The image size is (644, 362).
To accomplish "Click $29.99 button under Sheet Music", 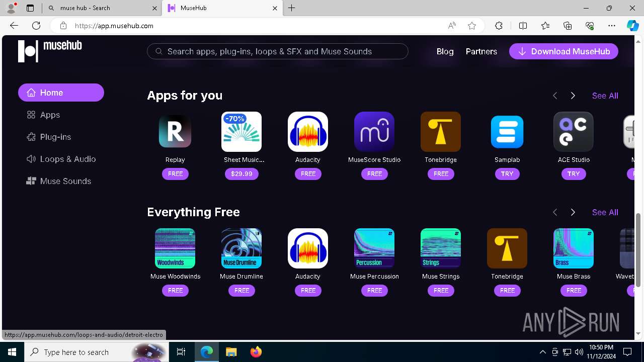I will click(242, 174).
